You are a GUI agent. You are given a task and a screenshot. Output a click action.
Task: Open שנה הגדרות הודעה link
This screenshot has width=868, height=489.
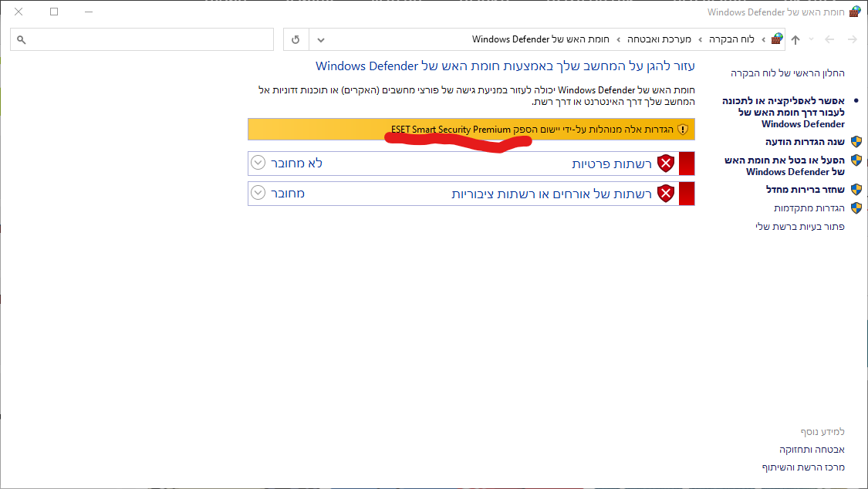[805, 142]
